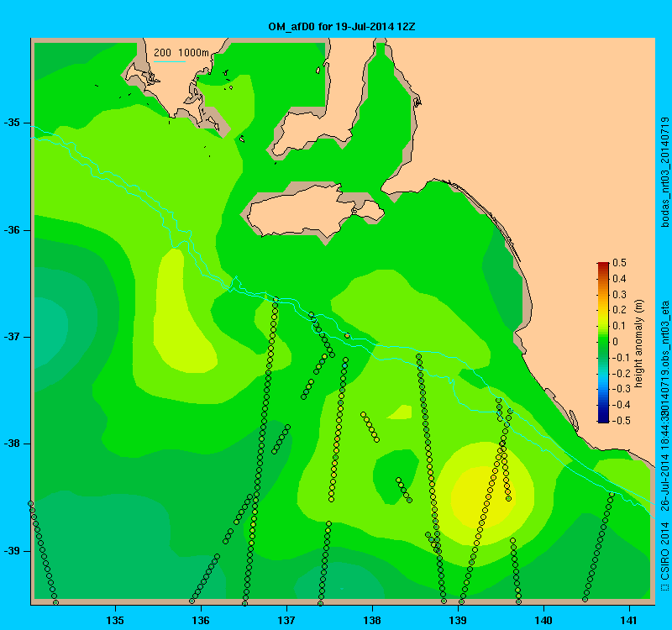
Task: Click the latitude label -35
Action: click(x=12, y=123)
